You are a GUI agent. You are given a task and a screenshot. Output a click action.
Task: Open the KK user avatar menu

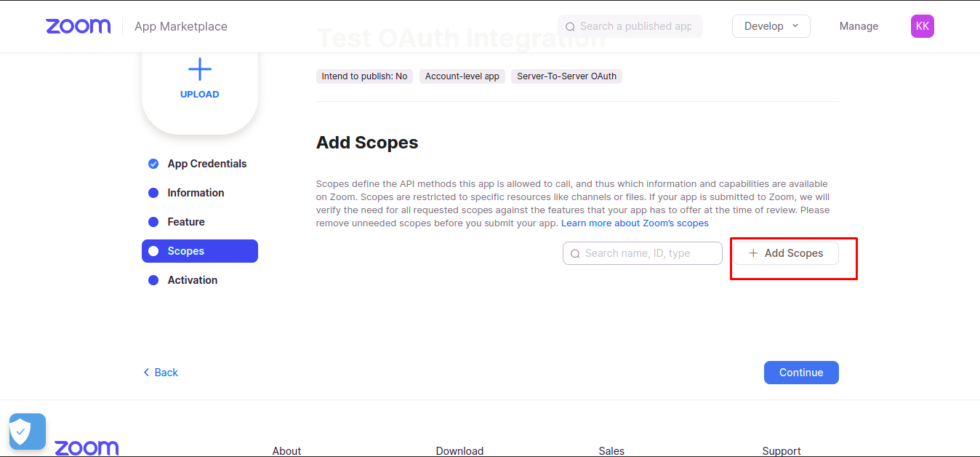pos(923,26)
